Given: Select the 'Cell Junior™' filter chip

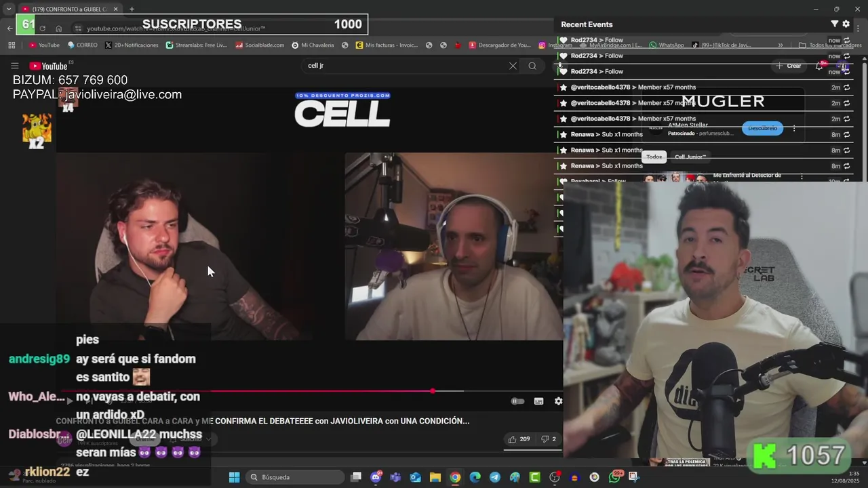Looking at the screenshot, I should click(690, 157).
